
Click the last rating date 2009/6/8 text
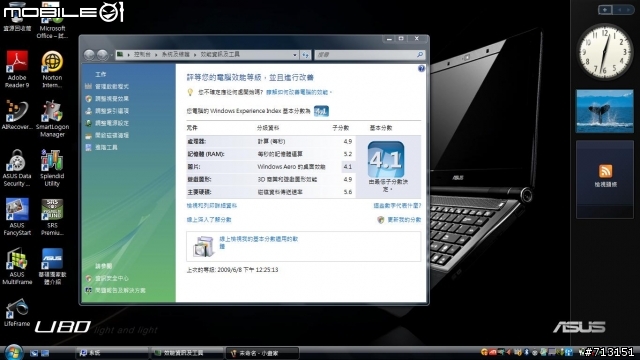click(x=232, y=270)
